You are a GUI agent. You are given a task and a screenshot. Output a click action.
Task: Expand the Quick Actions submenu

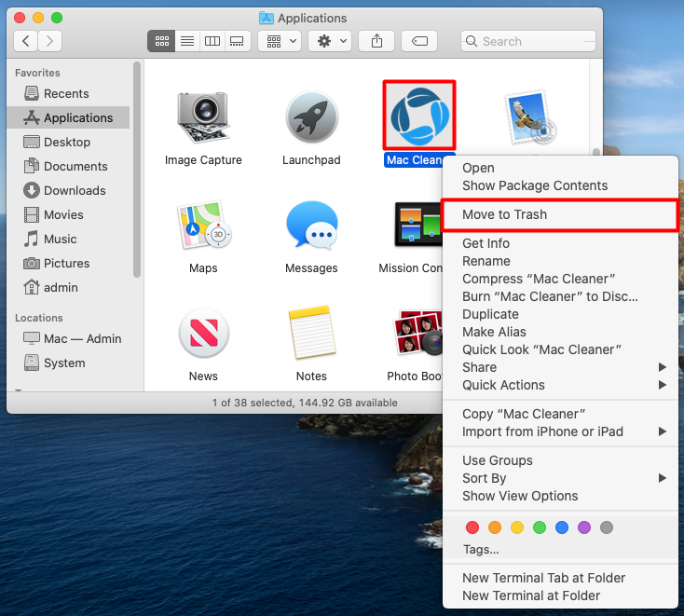[x=560, y=385]
